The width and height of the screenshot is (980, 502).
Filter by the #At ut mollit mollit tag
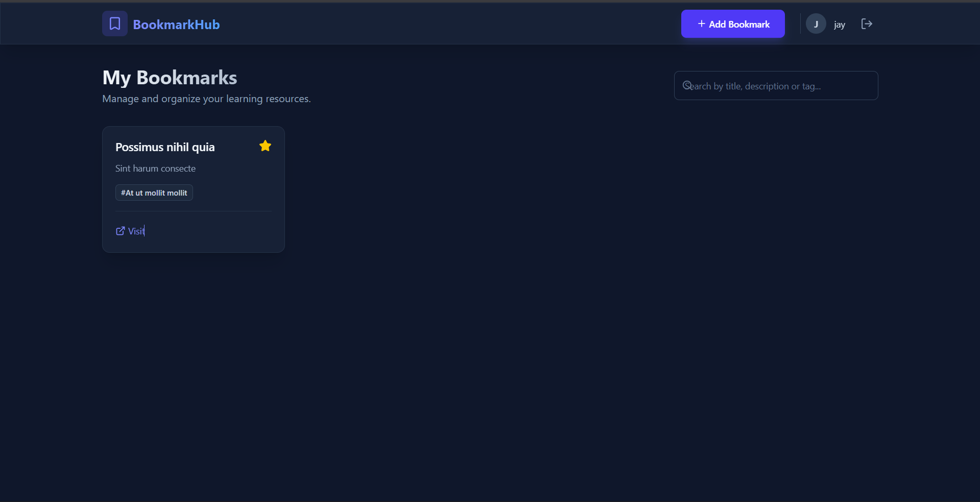154,193
